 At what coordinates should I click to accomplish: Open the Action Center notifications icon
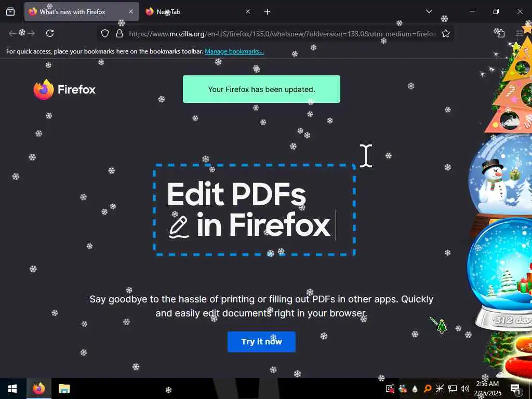(x=515, y=389)
